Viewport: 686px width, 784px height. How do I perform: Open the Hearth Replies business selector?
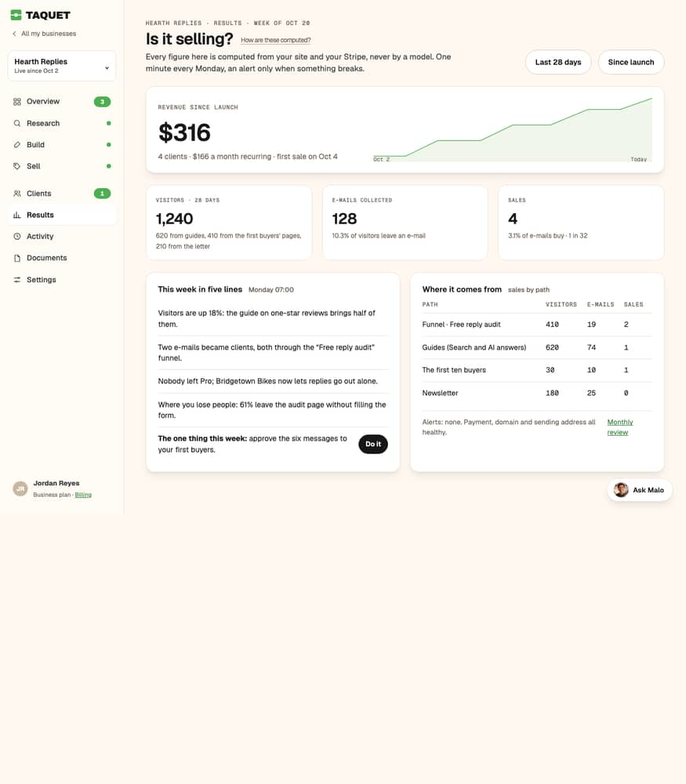pos(61,66)
